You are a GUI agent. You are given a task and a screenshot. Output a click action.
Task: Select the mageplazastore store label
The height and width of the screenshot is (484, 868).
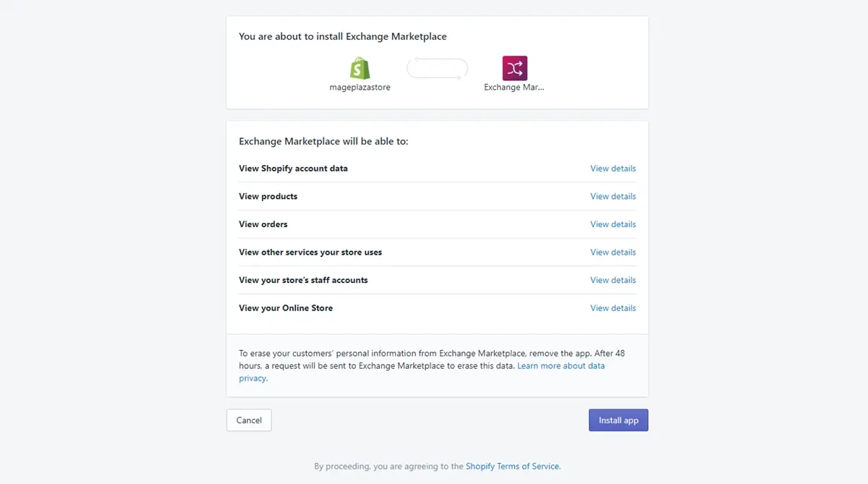tap(359, 87)
